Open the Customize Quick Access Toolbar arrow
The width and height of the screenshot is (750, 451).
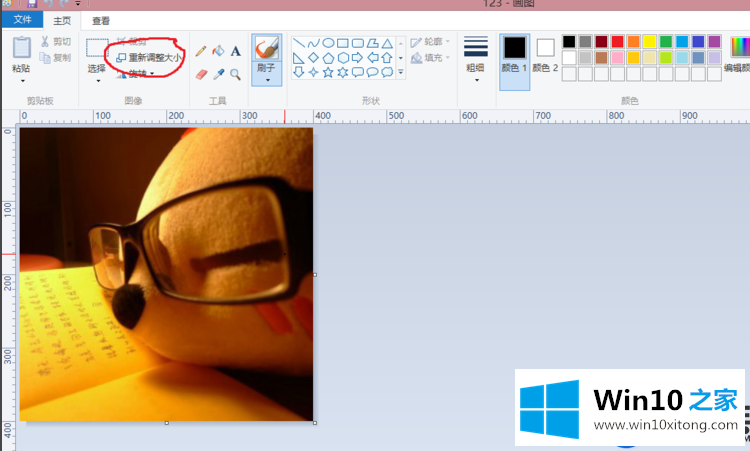tap(78, 3)
